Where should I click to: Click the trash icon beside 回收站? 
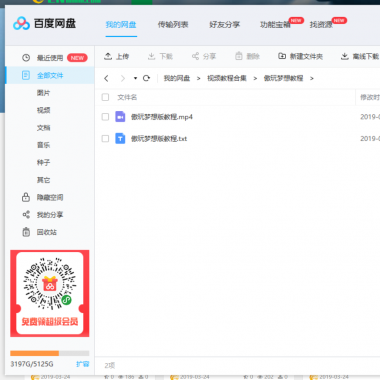(26, 232)
